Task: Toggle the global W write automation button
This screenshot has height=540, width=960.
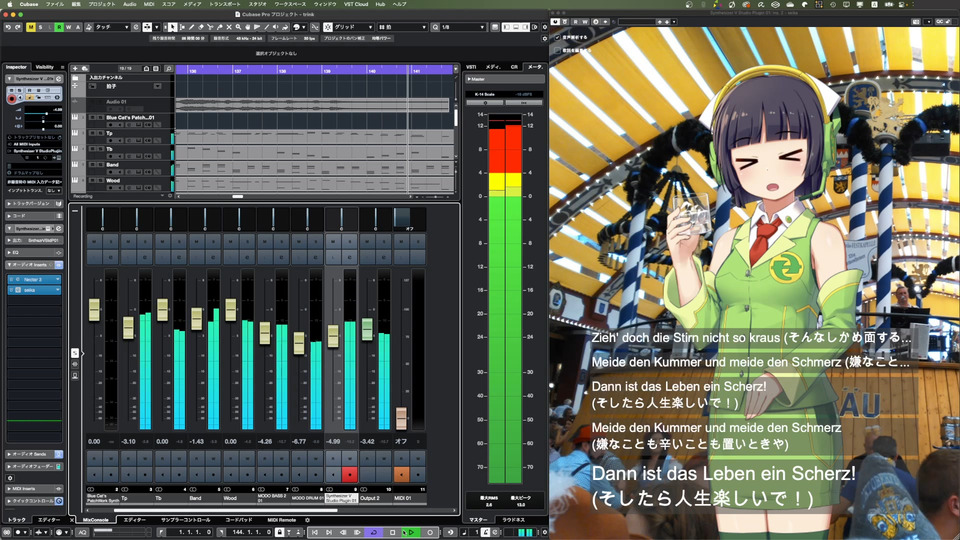Action: click(x=69, y=27)
